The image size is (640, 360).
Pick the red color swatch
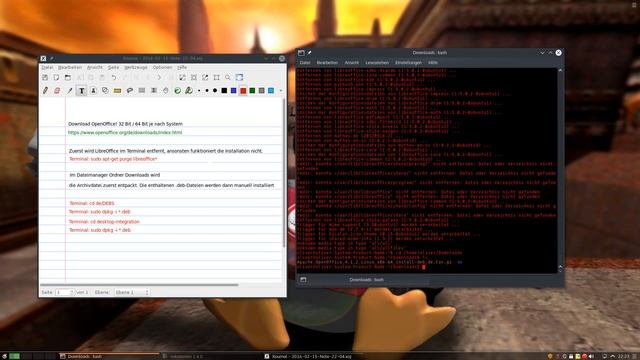click(243, 91)
